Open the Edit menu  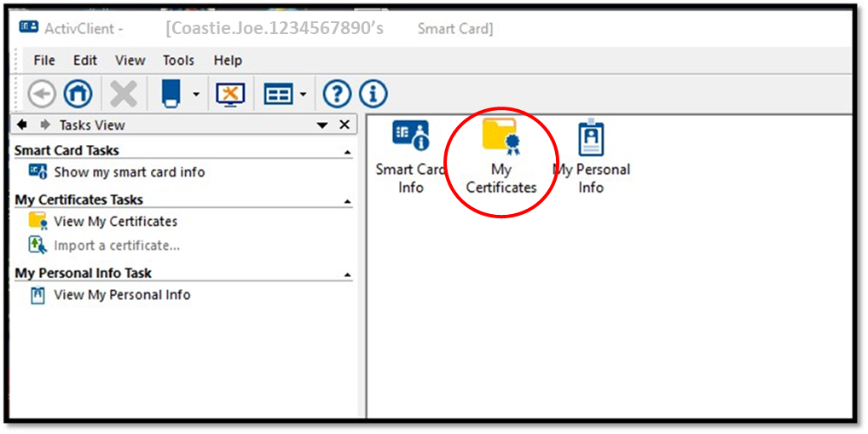coord(85,61)
